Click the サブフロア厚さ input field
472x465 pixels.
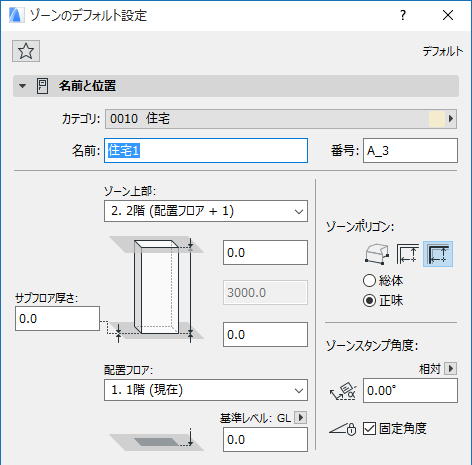57,319
